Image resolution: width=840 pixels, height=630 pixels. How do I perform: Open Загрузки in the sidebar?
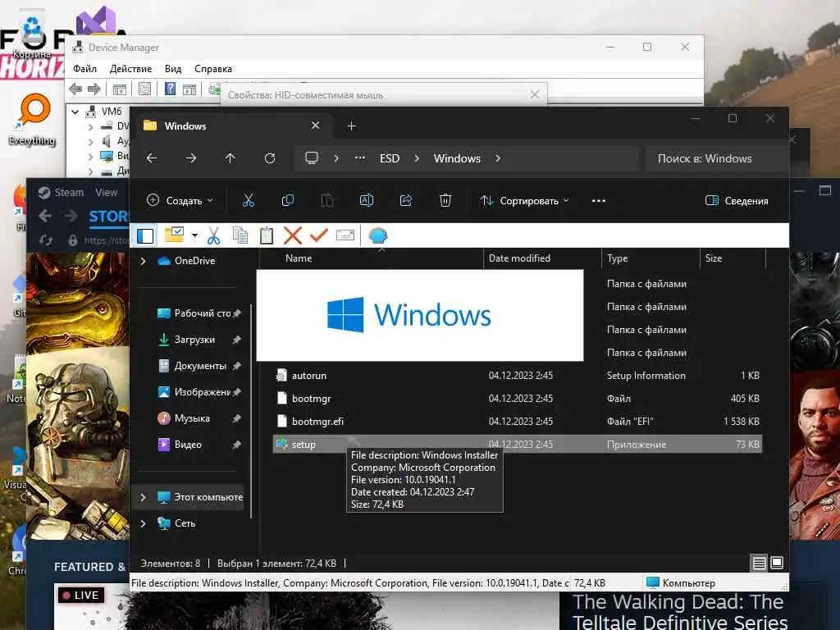(x=199, y=340)
